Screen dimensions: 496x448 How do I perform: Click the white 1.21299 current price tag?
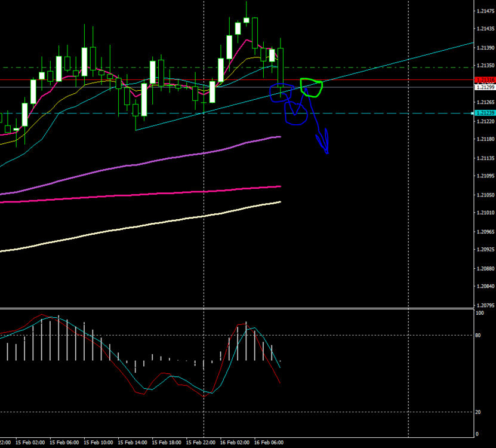pyautogui.click(x=485, y=87)
